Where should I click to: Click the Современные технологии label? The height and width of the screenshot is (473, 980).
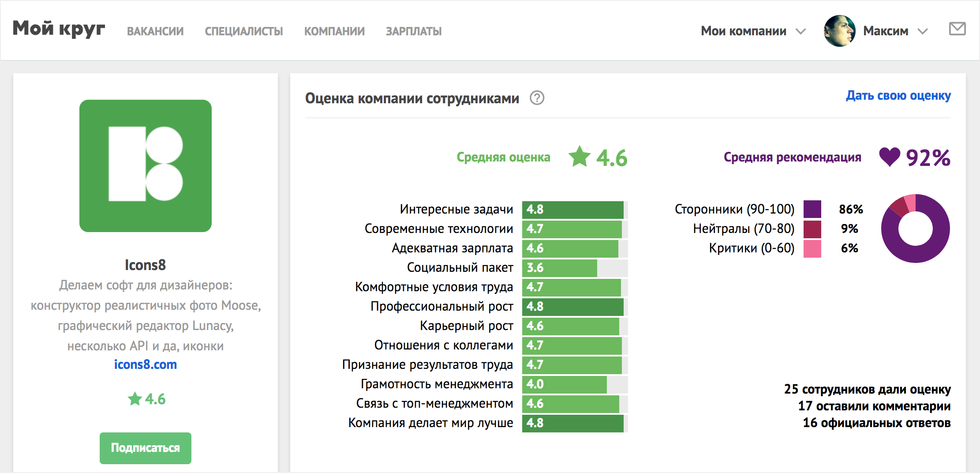[439, 229]
